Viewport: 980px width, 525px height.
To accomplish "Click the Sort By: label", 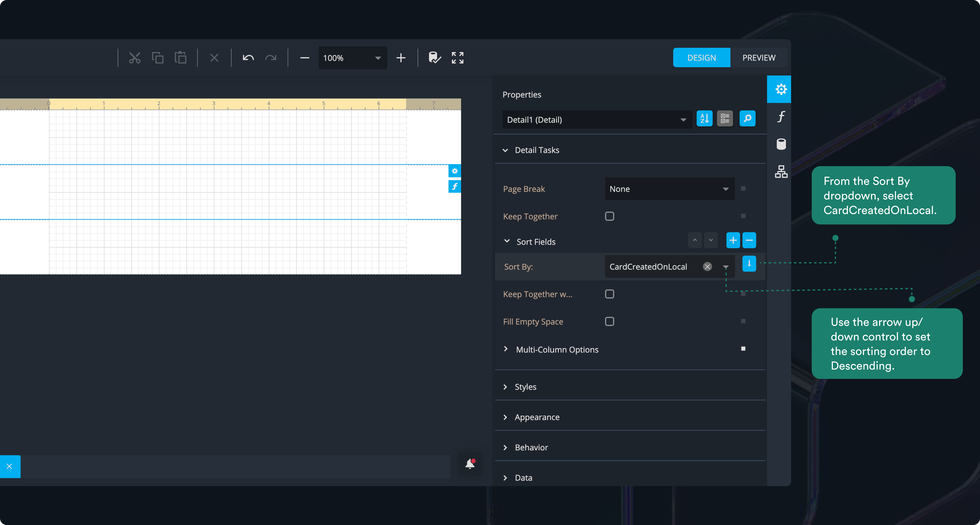I will (518, 267).
